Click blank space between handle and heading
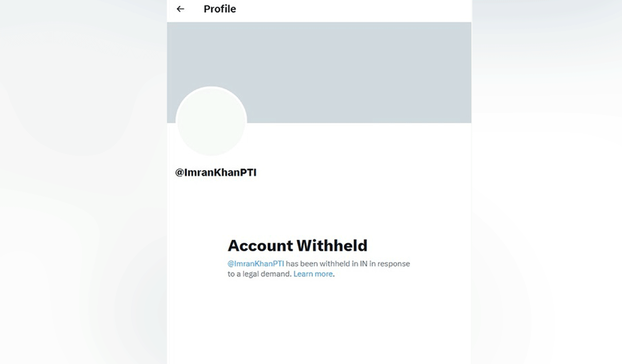The image size is (622, 364). click(319, 206)
